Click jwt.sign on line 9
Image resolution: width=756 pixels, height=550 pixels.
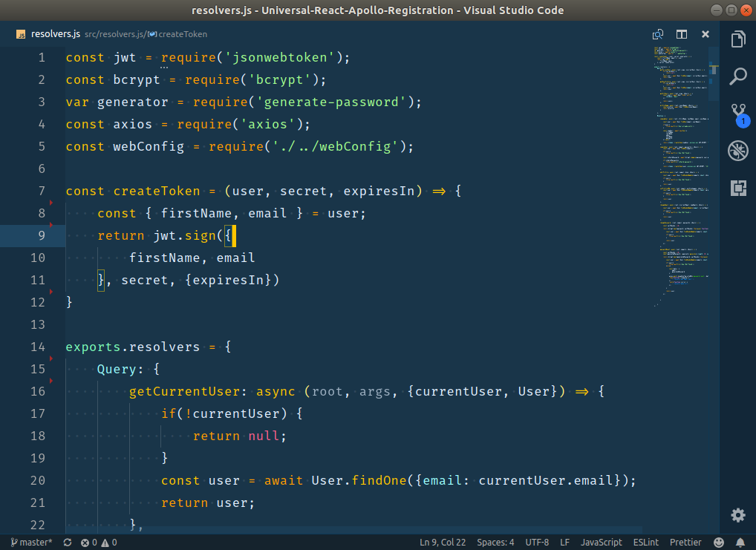(x=185, y=236)
